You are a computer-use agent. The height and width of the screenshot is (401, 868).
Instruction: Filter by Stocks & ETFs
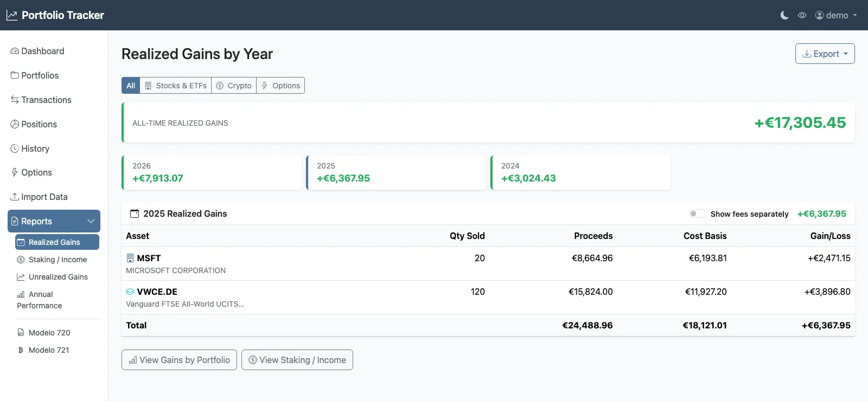176,86
